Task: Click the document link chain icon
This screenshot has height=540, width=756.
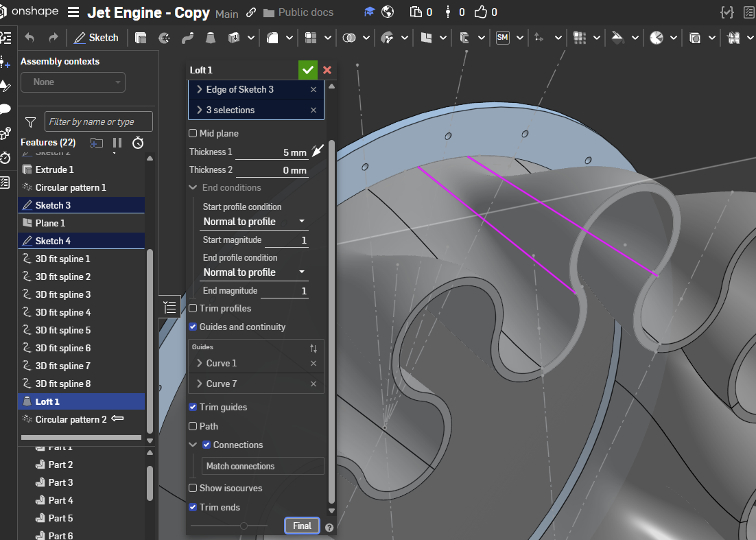Action: (251, 12)
